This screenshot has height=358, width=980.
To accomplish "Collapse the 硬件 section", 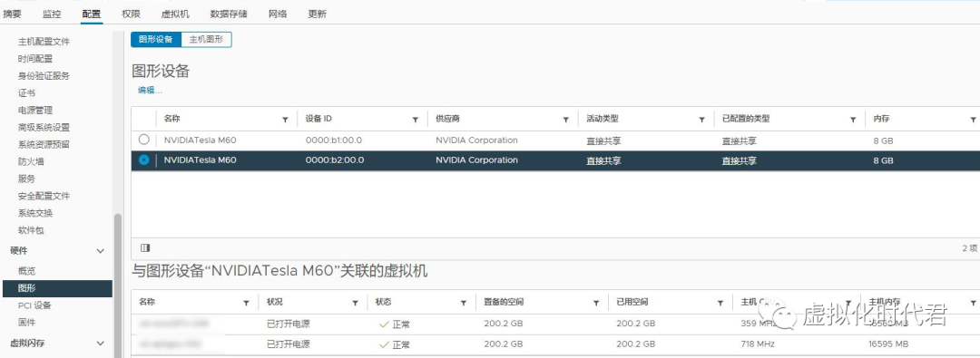I will pyautogui.click(x=100, y=251).
